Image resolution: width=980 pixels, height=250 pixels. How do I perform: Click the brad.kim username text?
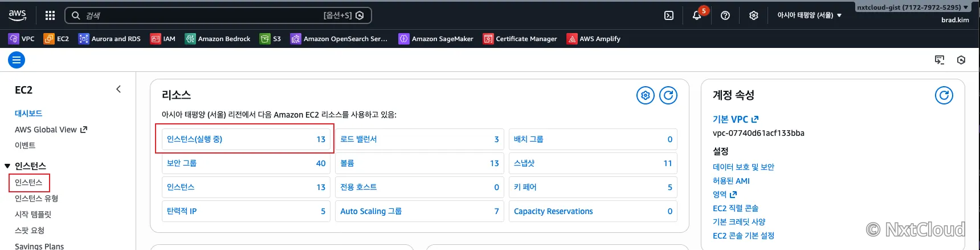[x=955, y=20]
